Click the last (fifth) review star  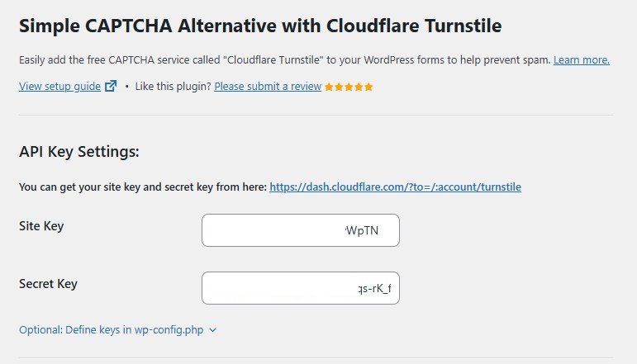368,87
